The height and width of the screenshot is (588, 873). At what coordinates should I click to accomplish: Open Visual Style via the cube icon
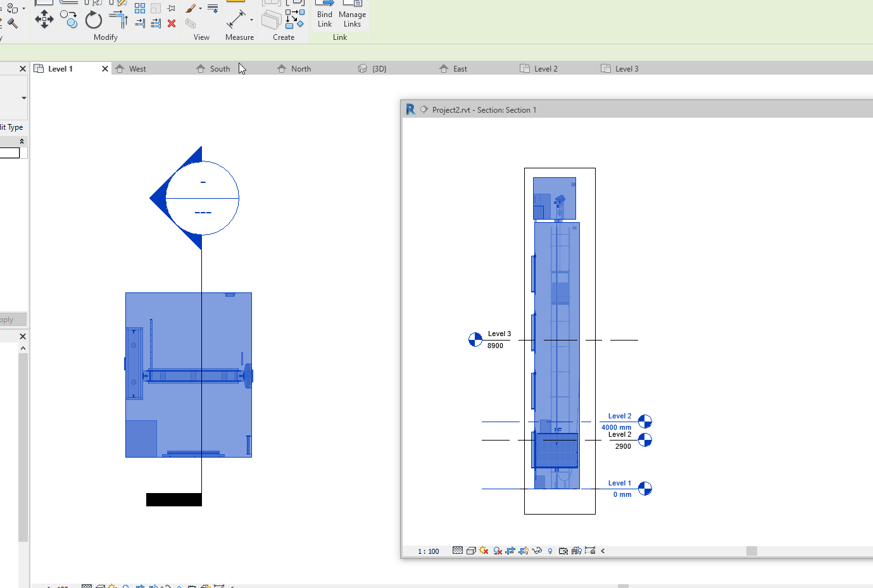(x=470, y=551)
